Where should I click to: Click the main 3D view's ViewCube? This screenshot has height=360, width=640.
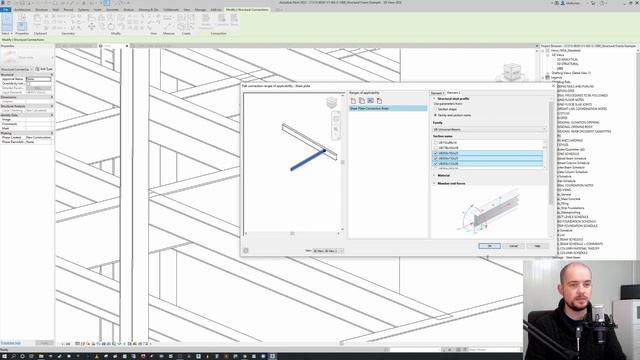tap(512, 72)
